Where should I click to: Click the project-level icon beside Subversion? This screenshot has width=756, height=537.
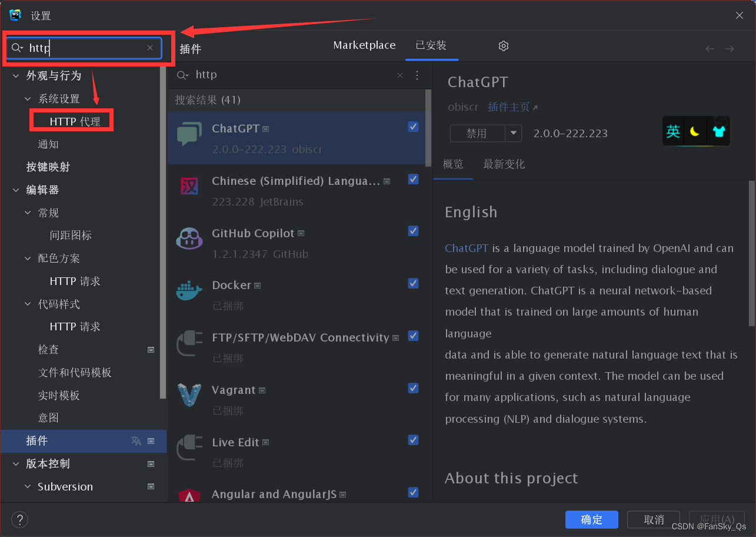point(151,487)
